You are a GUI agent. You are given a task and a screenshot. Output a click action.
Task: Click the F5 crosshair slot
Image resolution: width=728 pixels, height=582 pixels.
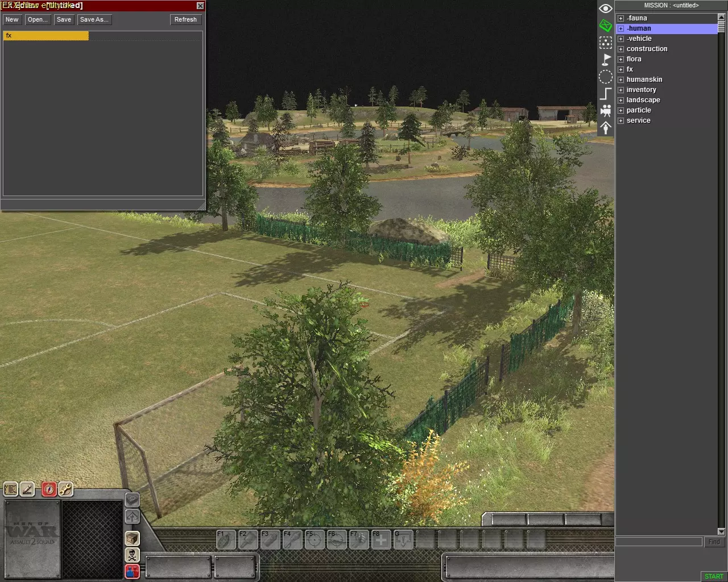coord(315,539)
